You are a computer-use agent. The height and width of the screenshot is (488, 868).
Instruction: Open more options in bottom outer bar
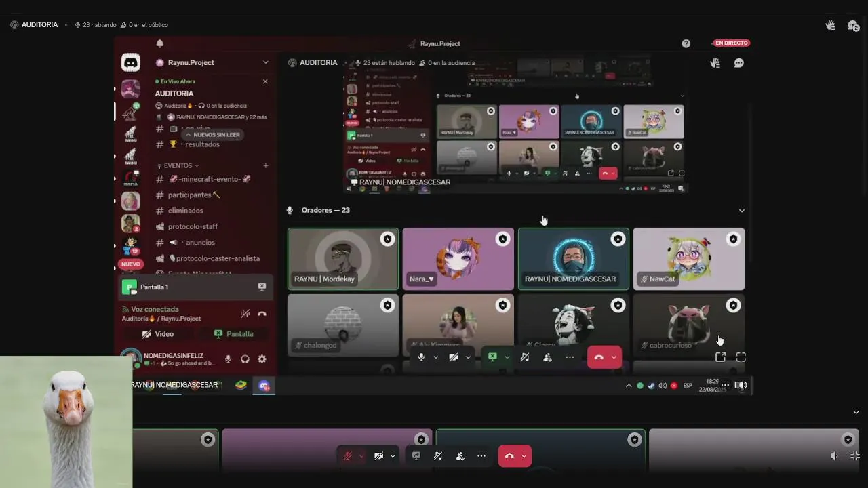tap(481, 456)
